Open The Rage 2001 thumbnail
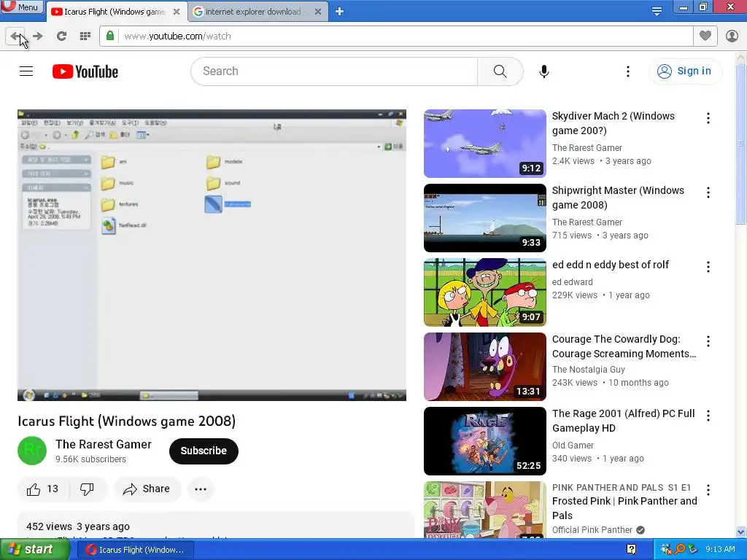Screen dimensions: 747x560 tap(485, 441)
